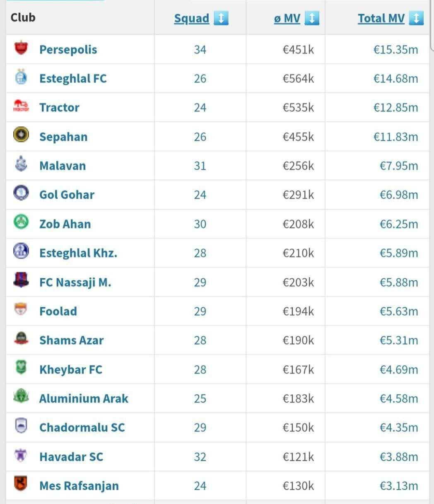This screenshot has width=434, height=504.
Task: Click the Mes Rafsanjan orange crest
Action: (21, 484)
